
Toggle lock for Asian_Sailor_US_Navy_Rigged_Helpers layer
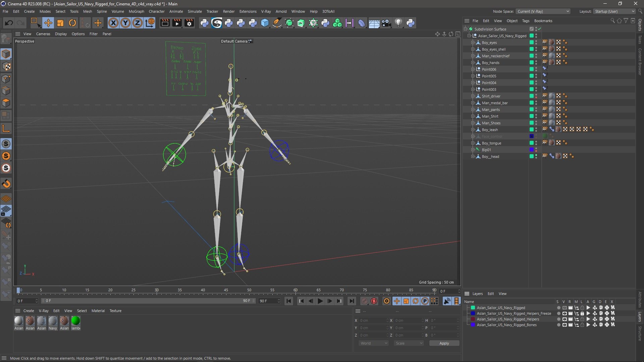coord(582,319)
